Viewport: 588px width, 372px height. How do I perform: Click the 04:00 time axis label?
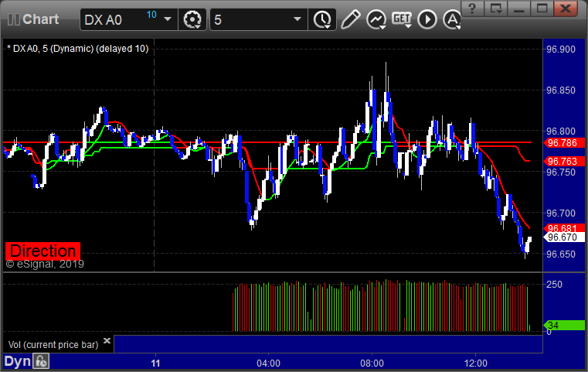tap(268, 363)
